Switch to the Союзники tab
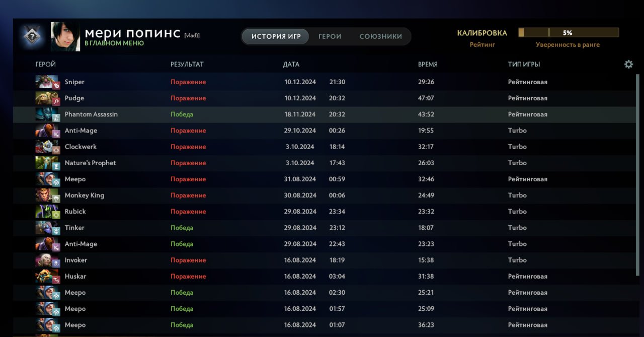This screenshot has width=644, height=337. (380, 36)
